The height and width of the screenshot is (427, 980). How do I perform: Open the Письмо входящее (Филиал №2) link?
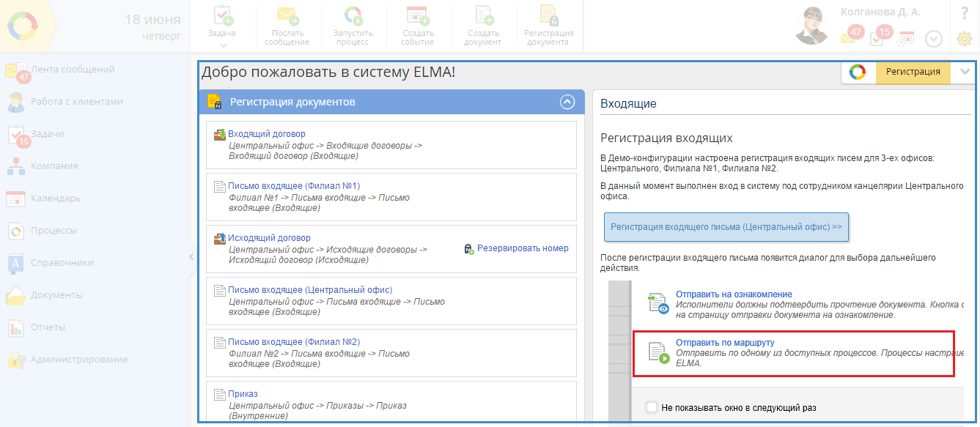[294, 342]
